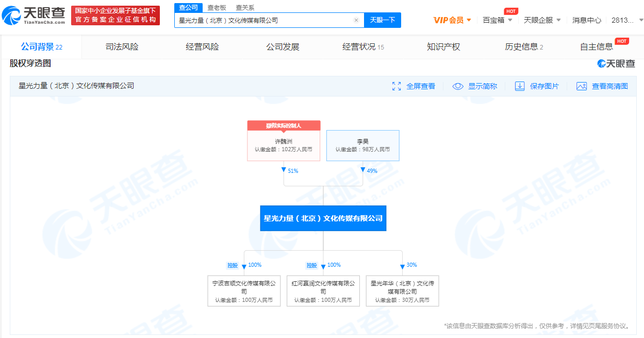Open the 公司发展 tab
Viewport: 644px width, 338px height.
click(283, 47)
